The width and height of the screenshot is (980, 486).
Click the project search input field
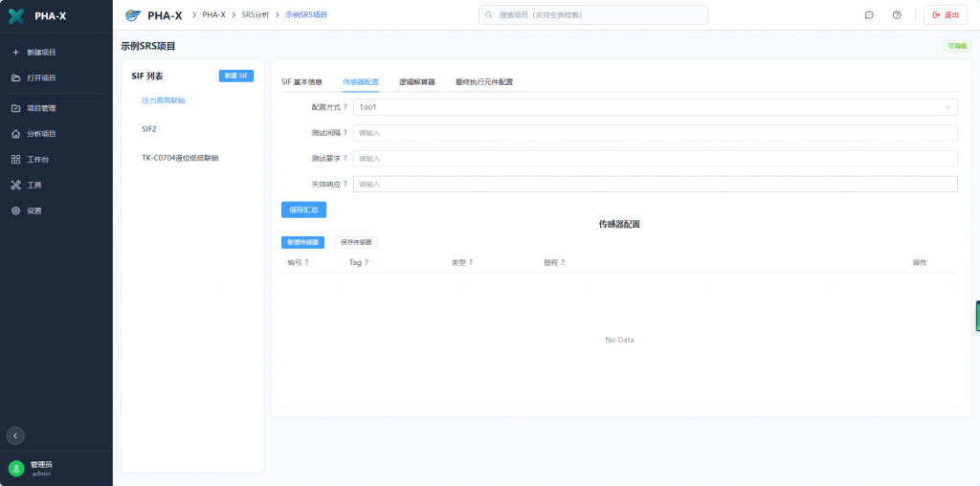pos(593,14)
